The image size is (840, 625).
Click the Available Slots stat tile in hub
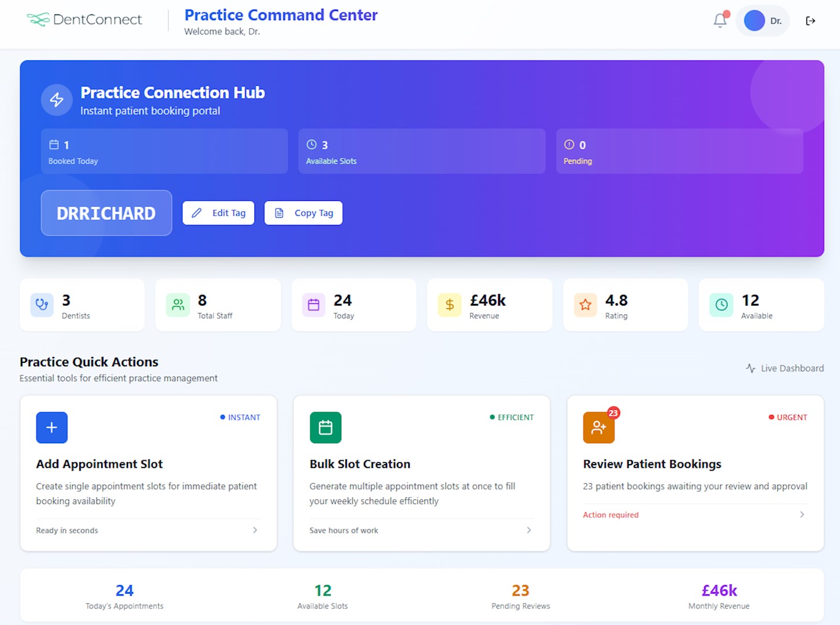pyautogui.click(x=422, y=151)
